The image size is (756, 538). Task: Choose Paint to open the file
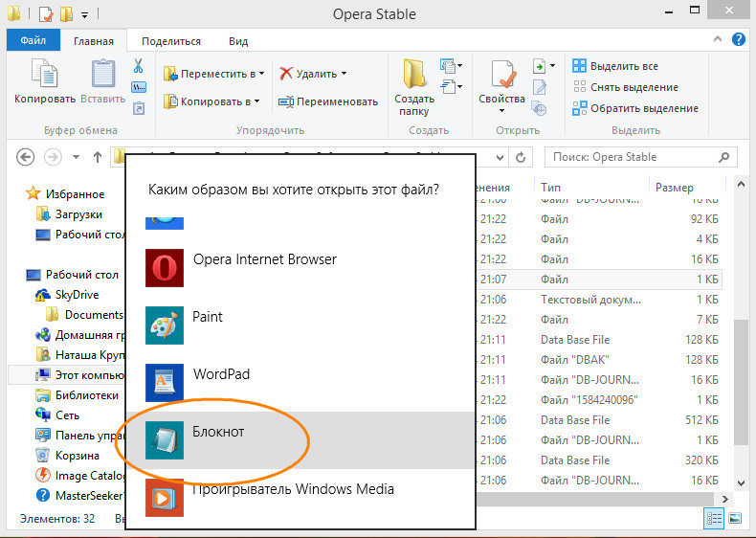tap(300, 325)
